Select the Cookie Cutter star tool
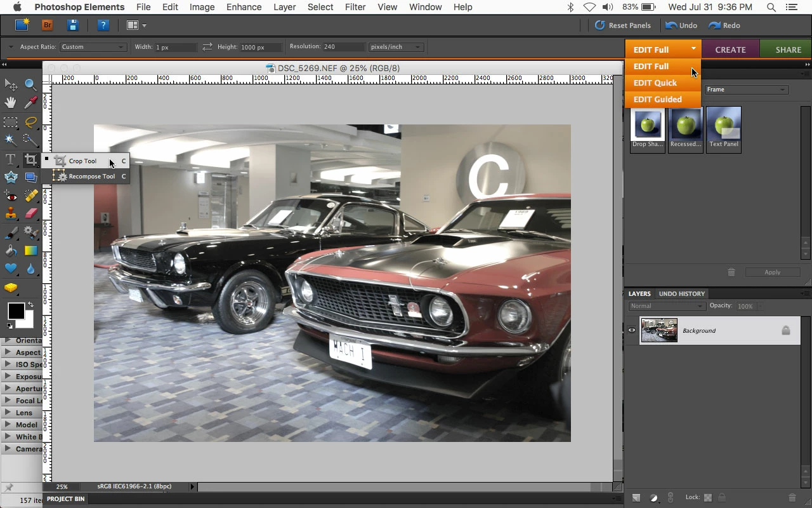 pyautogui.click(x=11, y=177)
